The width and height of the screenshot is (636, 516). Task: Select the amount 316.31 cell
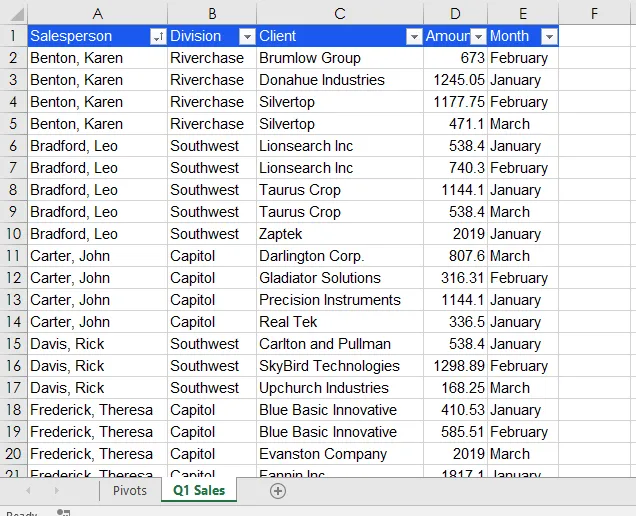[456, 278]
